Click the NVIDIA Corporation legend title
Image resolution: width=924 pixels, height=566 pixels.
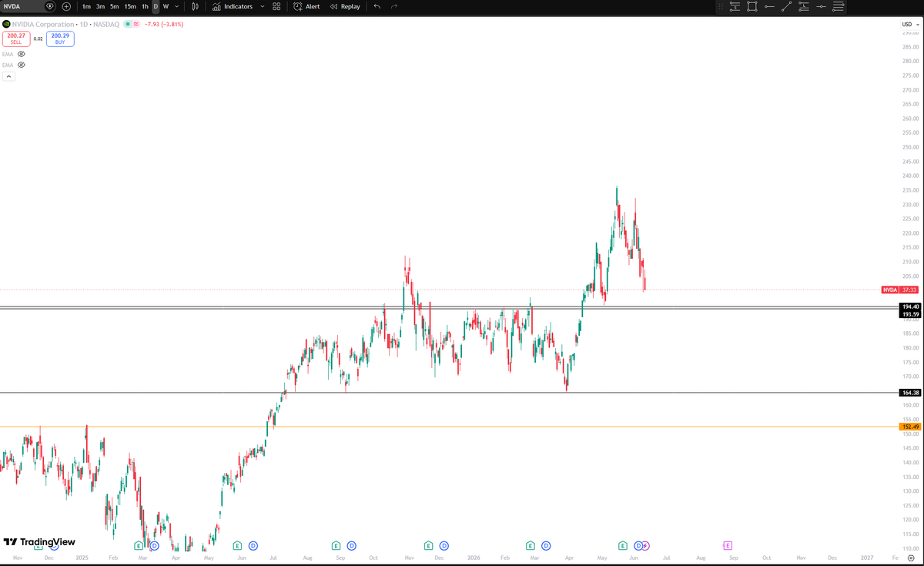(x=43, y=25)
